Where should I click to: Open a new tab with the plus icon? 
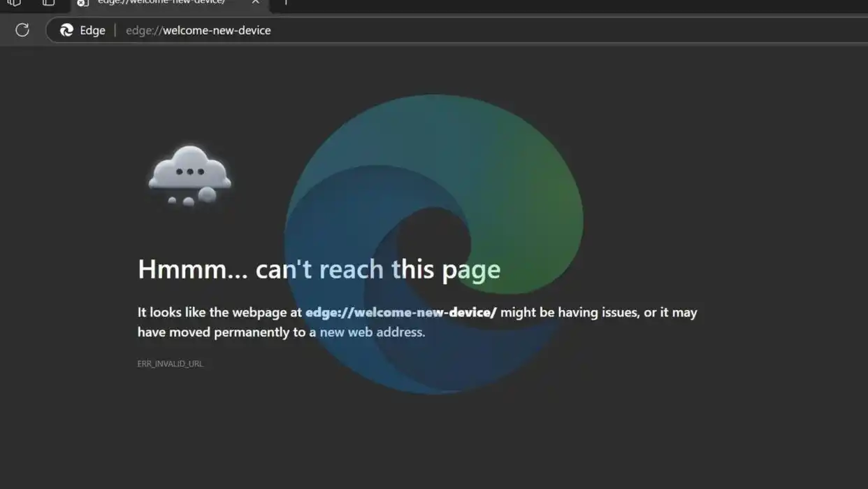[x=285, y=3]
